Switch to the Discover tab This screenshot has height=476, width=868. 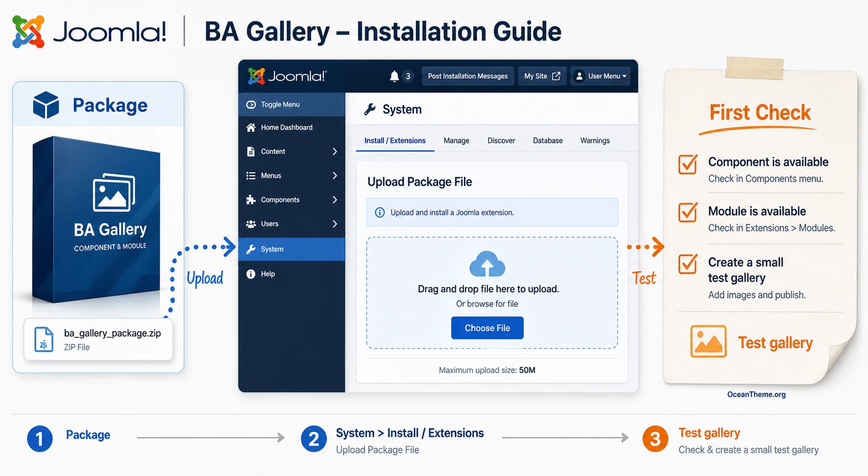tap(501, 141)
